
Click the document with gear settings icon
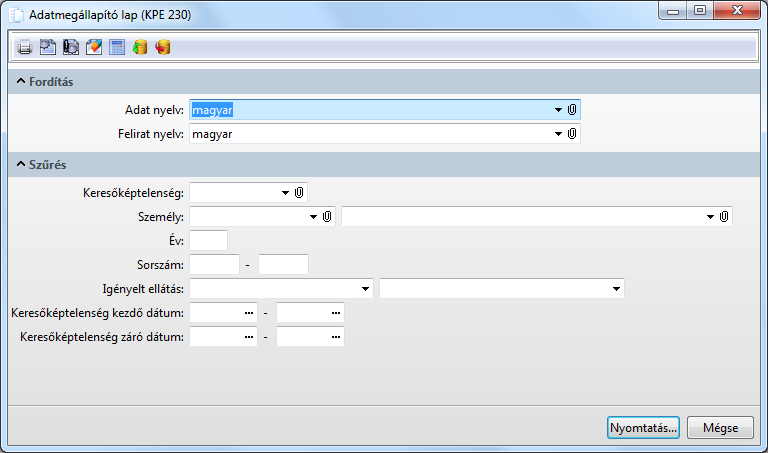(48, 48)
